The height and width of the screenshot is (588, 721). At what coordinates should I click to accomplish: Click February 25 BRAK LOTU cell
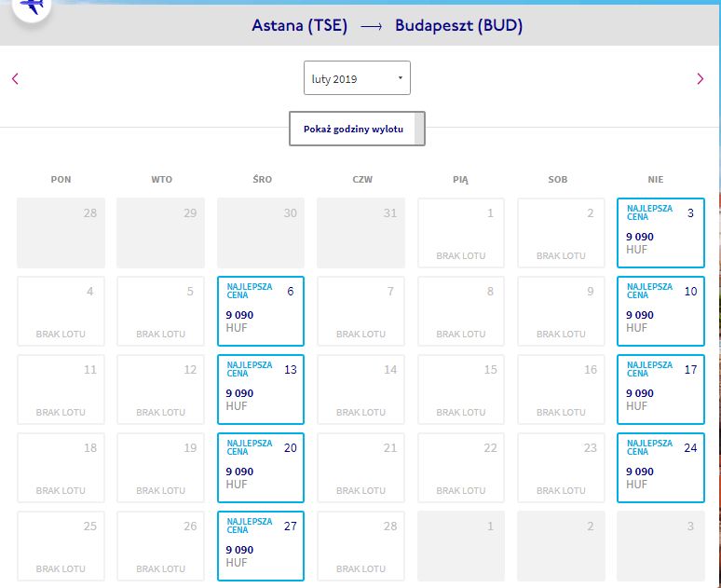tap(61, 546)
